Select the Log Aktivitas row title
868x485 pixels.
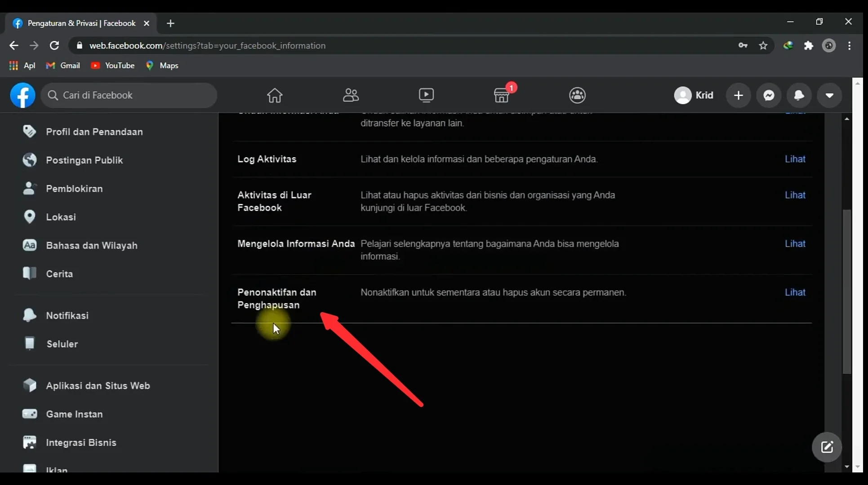click(x=267, y=159)
